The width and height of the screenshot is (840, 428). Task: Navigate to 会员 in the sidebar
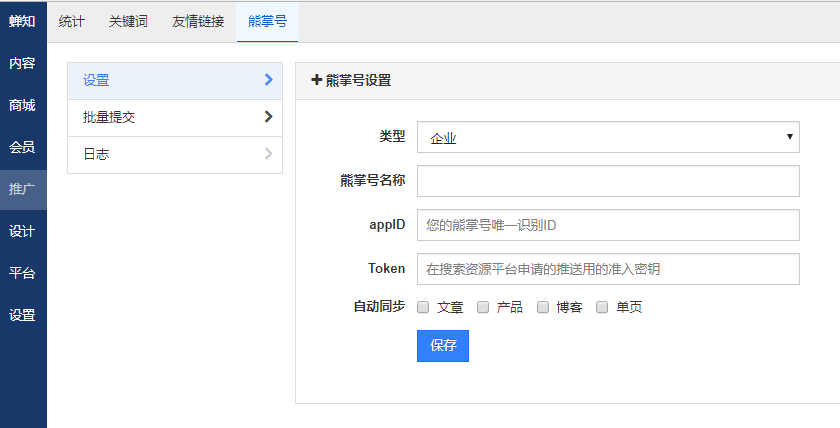click(22, 147)
